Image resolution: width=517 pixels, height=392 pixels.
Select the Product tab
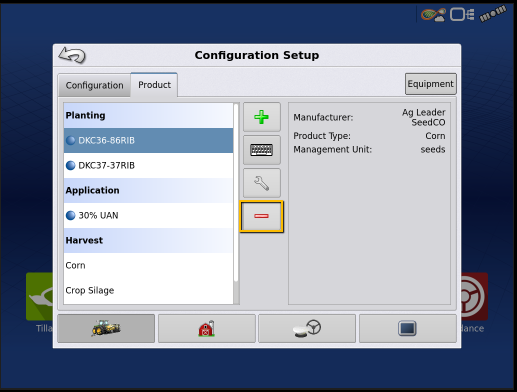coord(154,85)
